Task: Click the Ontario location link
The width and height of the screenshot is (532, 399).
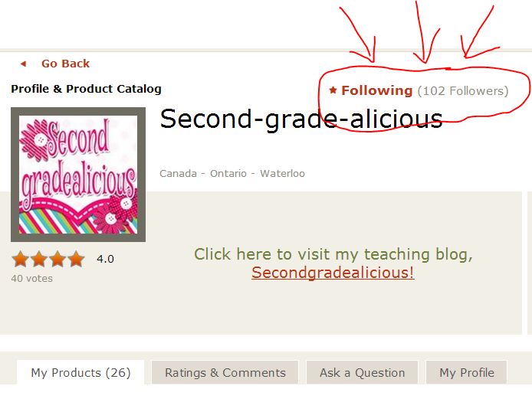Action: point(228,174)
